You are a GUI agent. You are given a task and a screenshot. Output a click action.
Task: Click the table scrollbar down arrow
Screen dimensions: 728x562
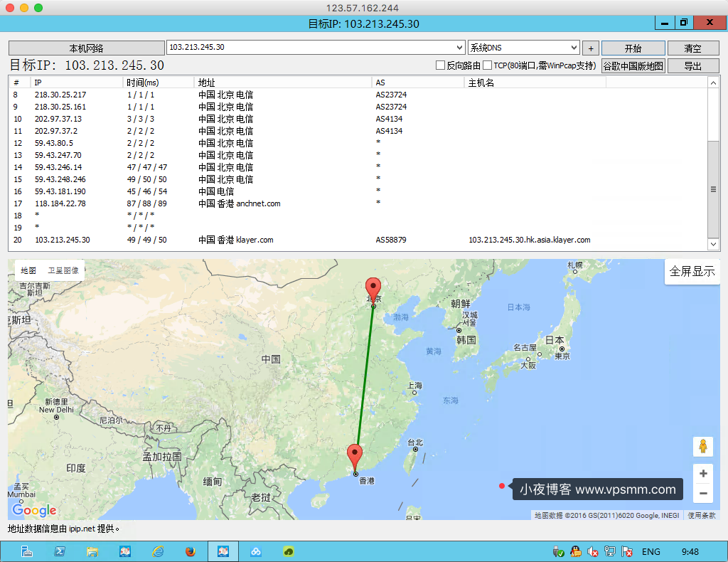[x=713, y=244]
